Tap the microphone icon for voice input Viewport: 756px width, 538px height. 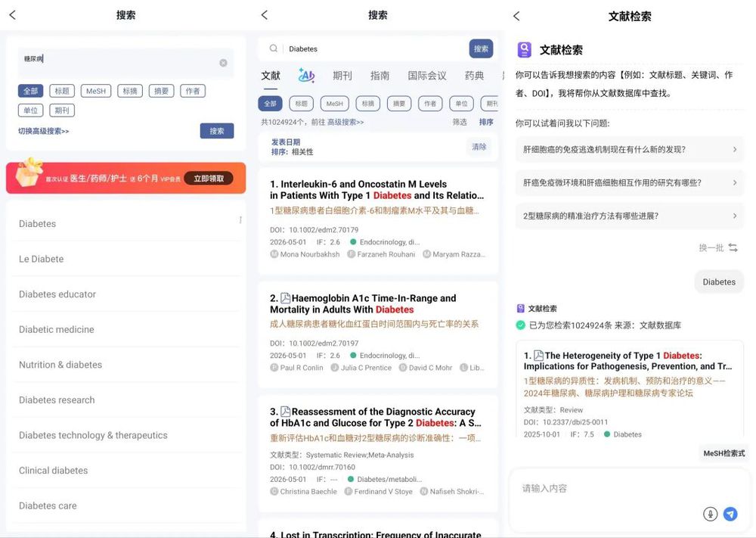[x=711, y=514]
